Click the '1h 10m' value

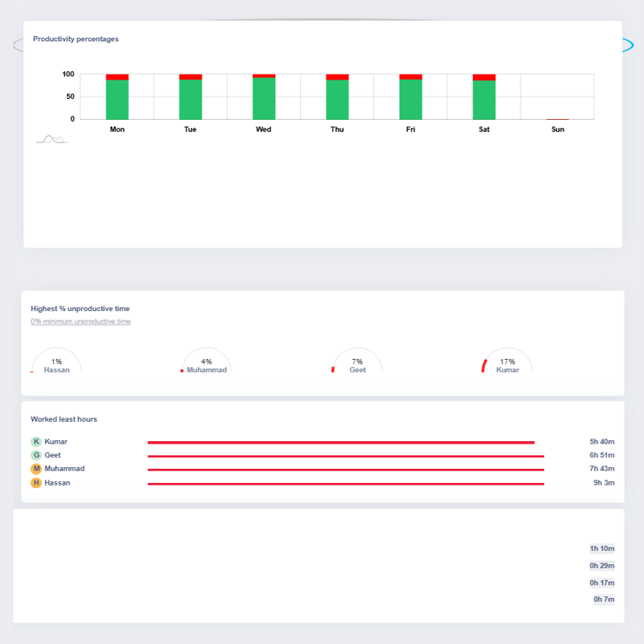[x=602, y=548]
